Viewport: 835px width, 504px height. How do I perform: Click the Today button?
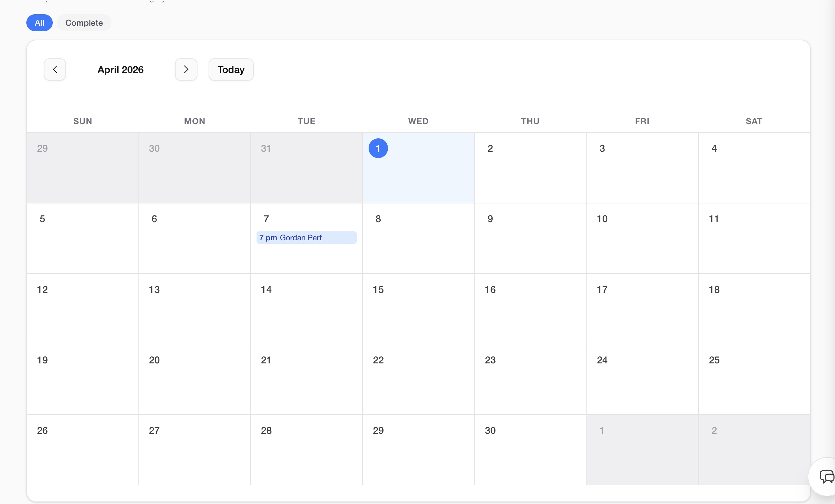(x=231, y=70)
